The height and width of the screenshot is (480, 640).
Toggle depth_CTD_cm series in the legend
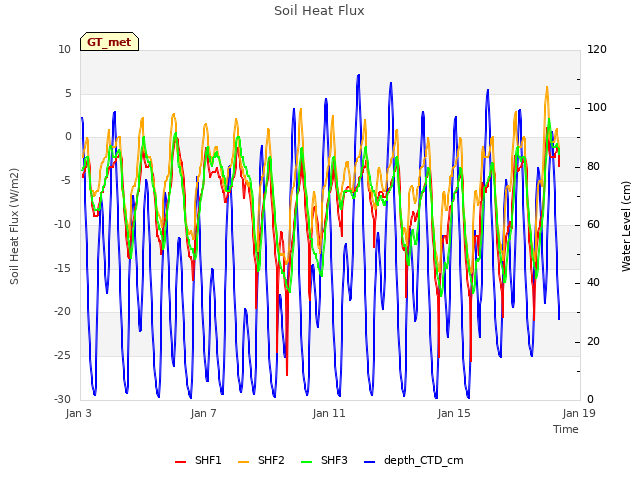click(x=413, y=460)
